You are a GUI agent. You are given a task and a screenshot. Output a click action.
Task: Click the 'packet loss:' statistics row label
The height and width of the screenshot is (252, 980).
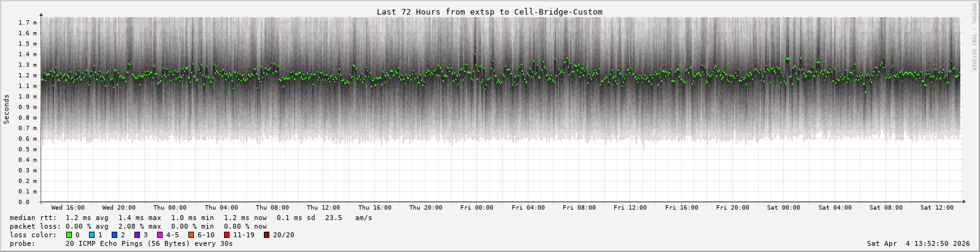point(35,226)
